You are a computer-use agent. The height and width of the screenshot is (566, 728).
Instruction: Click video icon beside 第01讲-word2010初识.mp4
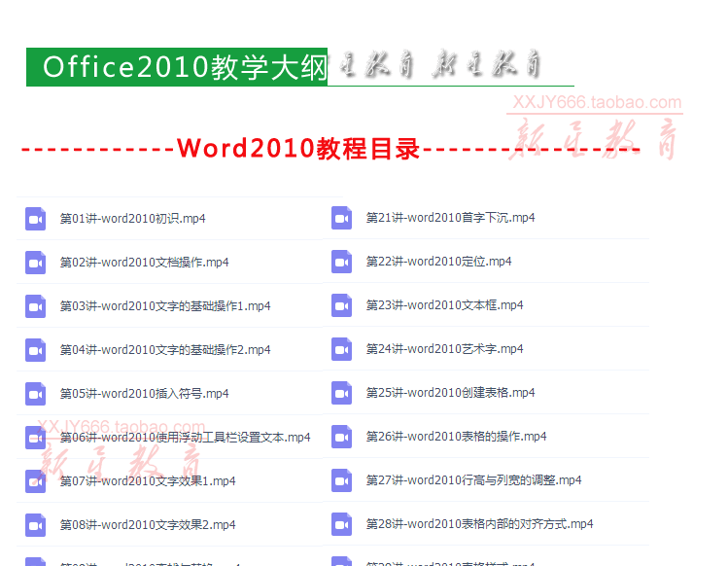coord(35,219)
